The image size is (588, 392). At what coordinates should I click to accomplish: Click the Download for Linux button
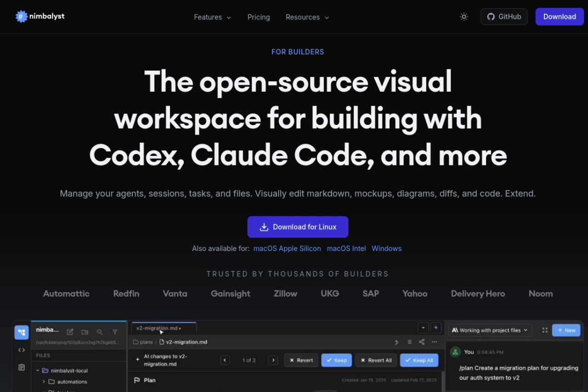[298, 227]
